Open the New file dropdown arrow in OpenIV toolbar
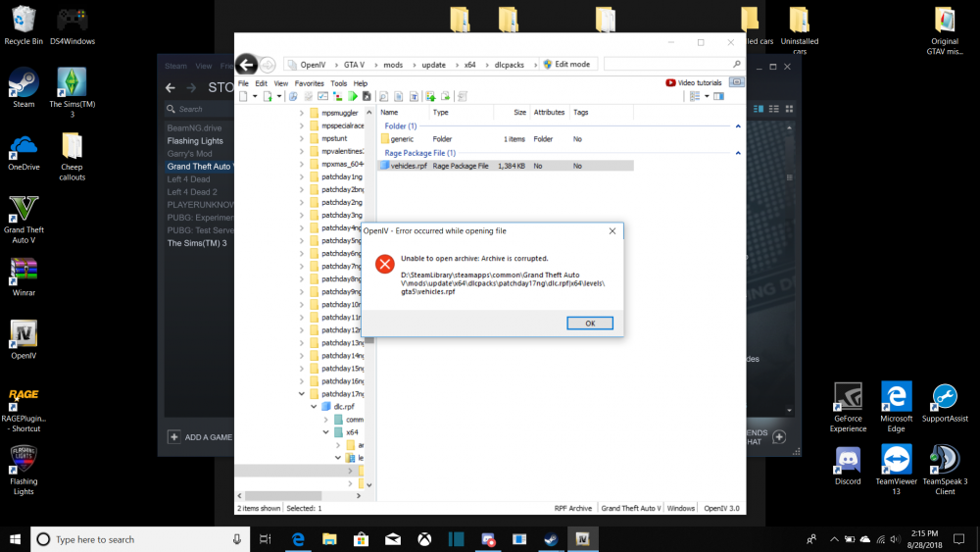Screen dimensions: 980x552 tap(255, 96)
